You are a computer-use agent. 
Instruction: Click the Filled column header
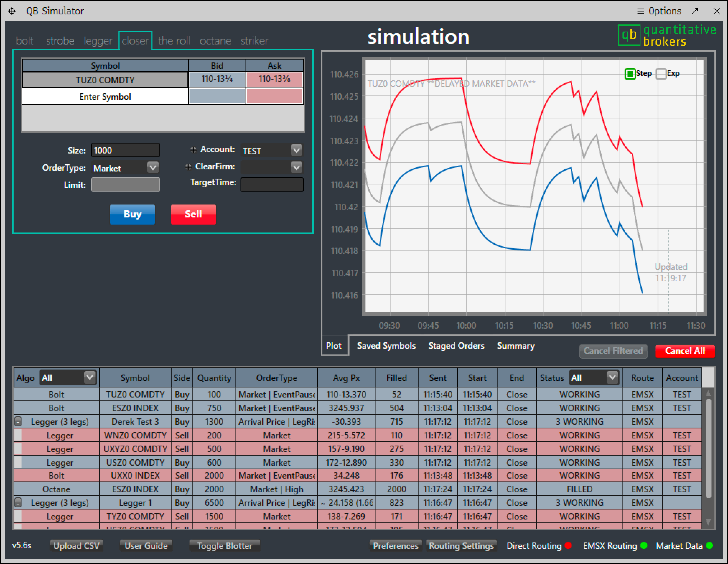(x=396, y=378)
